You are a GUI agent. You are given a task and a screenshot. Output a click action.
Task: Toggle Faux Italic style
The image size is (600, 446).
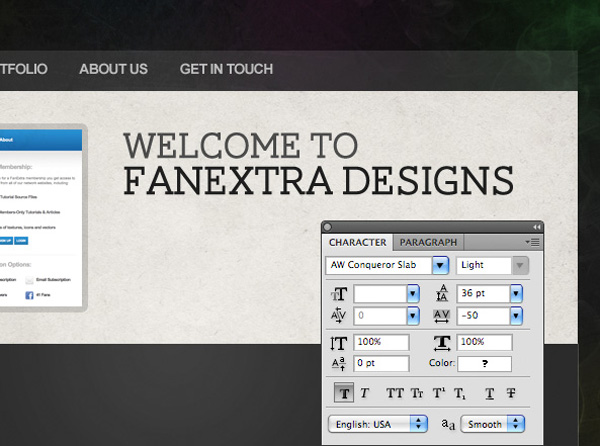tap(364, 393)
